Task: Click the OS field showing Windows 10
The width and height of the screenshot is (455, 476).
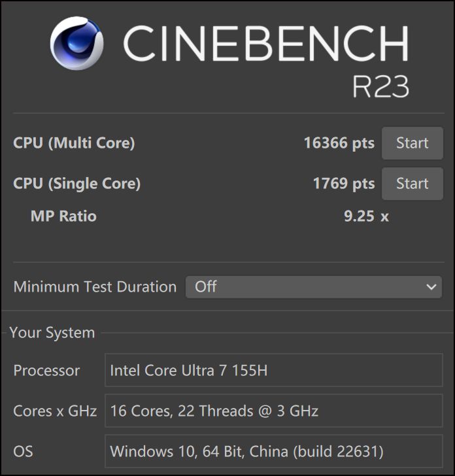Action: tap(273, 451)
